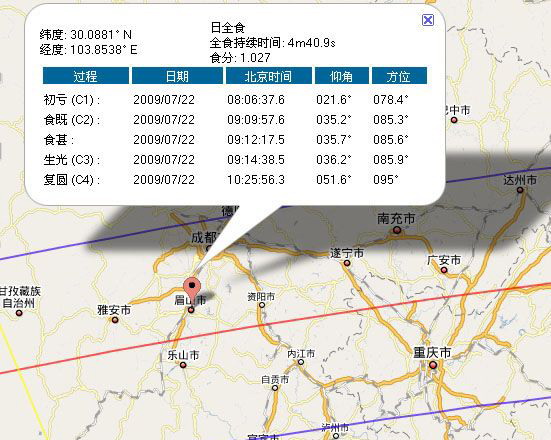Click the 遂宁市 city marker
This screenshot has height=440, width=551.
347,263
